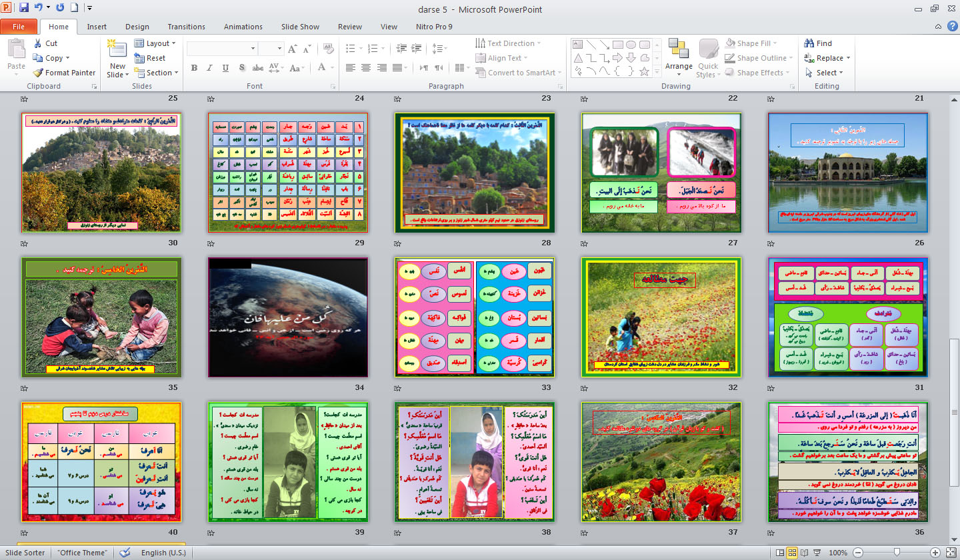The image size is (960, 560).
Task: Expand the Select dropdown in Editing group
Action: 827,73
